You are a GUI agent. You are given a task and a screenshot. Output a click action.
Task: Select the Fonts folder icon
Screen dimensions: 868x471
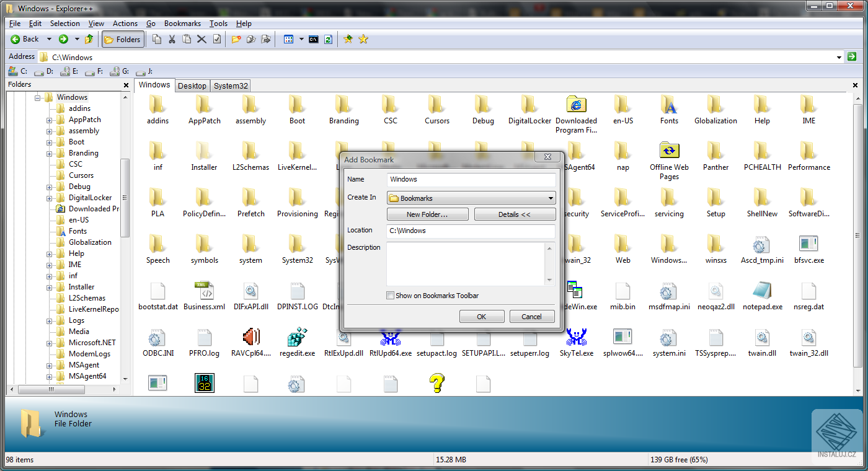tap(670, 105)
